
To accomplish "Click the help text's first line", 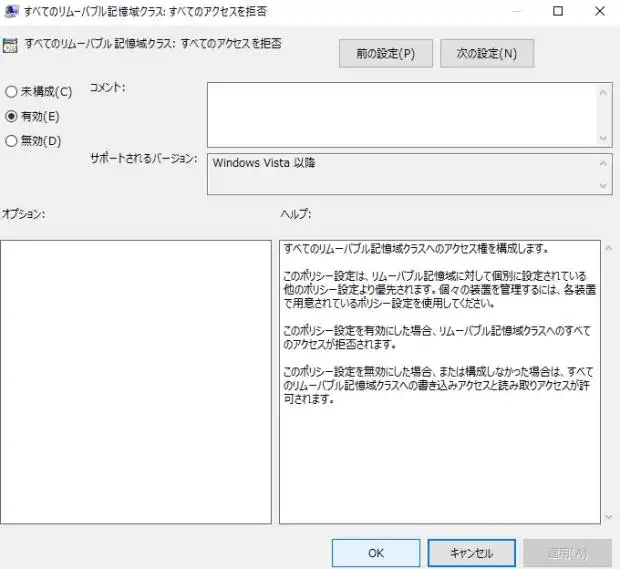I will 416,249.
